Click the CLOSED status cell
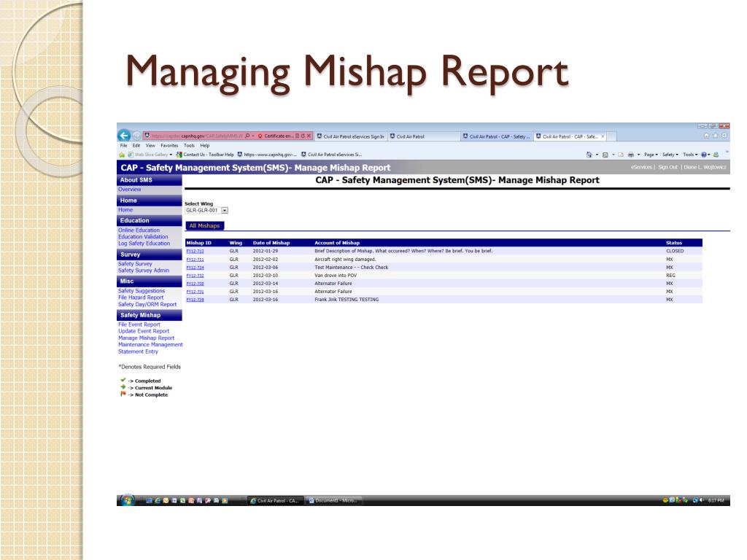 tap(675, 251)
